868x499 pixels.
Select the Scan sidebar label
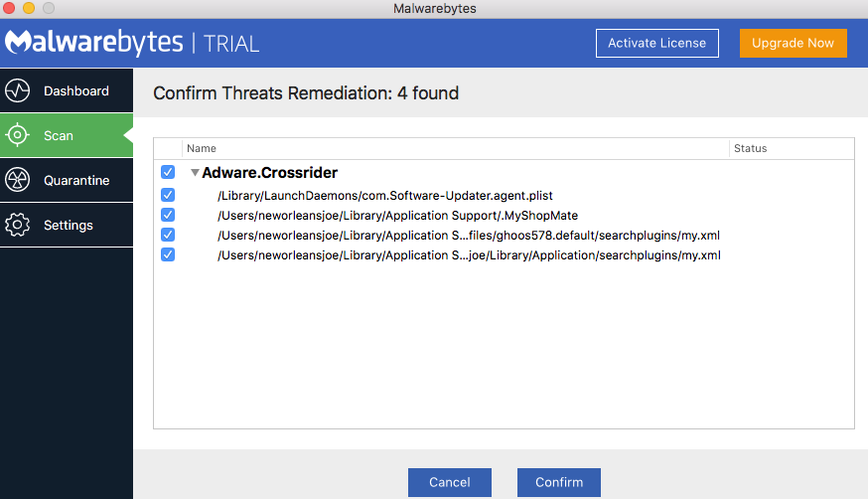pos(59,136)
